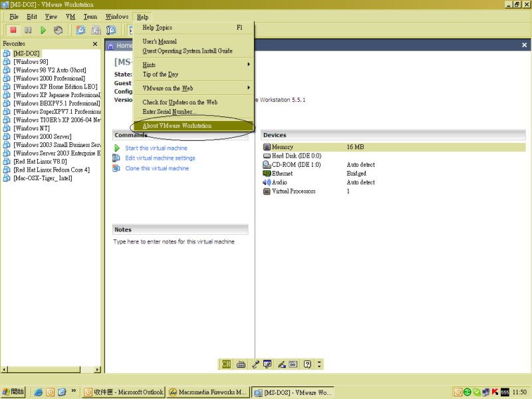Select [Windows 2000 Professional] entry
Viewport: 532px width, 399px height.
click(49, 78)
